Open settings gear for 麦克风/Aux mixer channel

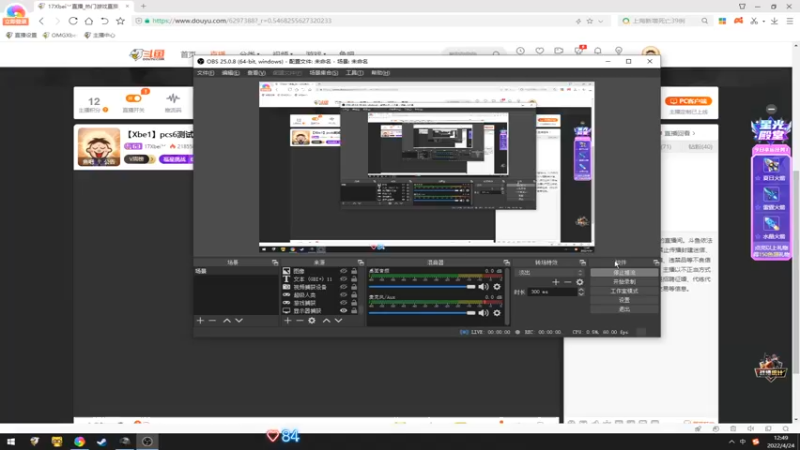coord(496,313)
